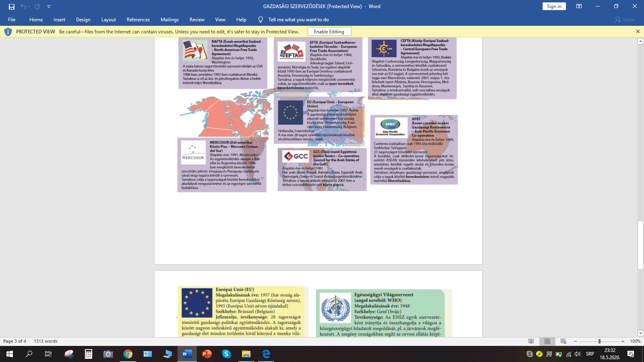Click the Save icon in title bar
This screenshot has height=362, width=644.
(11, 6)
